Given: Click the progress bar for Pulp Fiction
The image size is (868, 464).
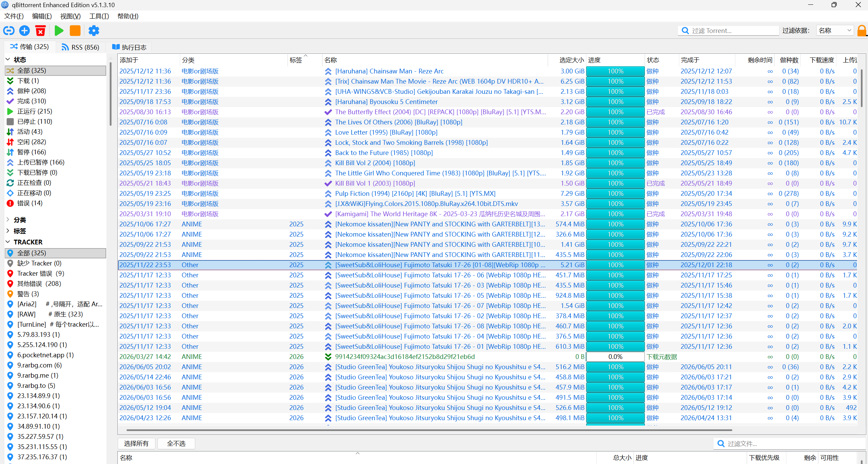Looking at the screenshot, I should (x=615, y=194).
